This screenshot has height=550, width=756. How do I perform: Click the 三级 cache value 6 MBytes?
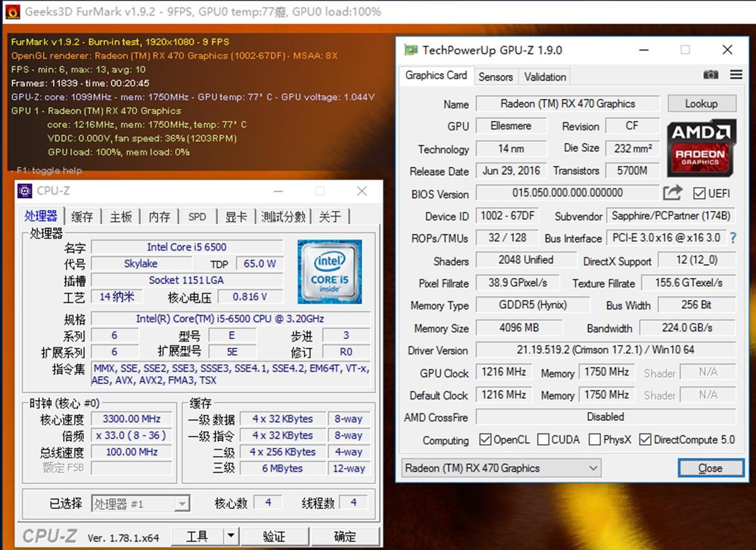click(x=282, y=468)
